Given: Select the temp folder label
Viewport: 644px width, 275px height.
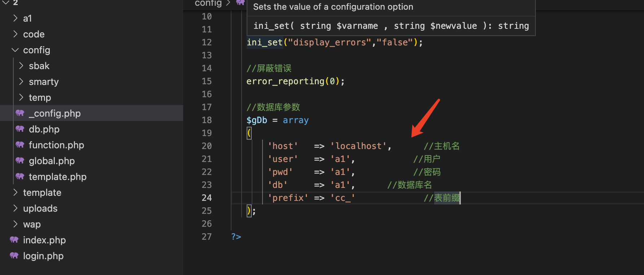Looking at the screenshot, I should tap(40, 98).
